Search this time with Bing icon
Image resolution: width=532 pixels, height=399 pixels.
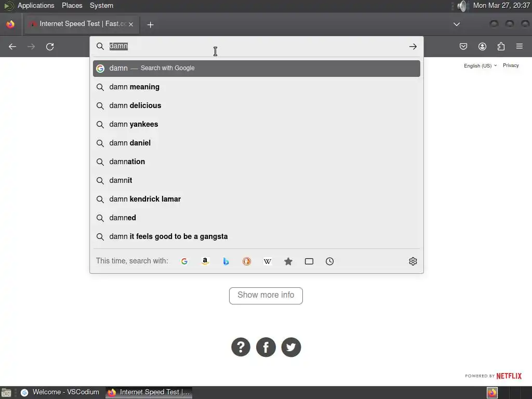pos(225,261)
